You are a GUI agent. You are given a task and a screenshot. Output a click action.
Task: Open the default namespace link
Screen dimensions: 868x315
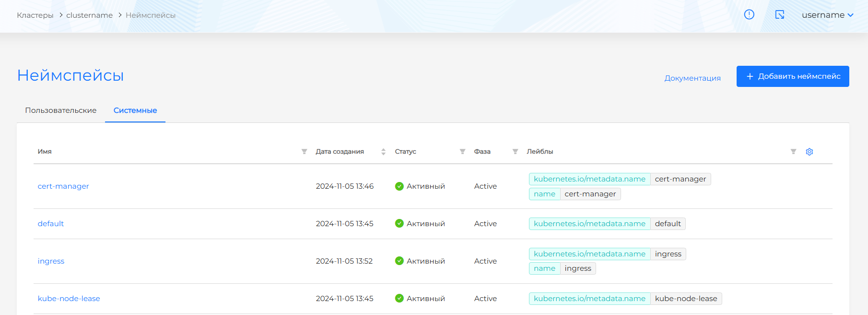(x=51, y=224)
